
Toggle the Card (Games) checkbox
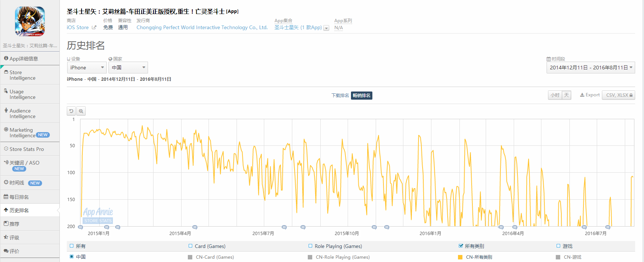190,246
